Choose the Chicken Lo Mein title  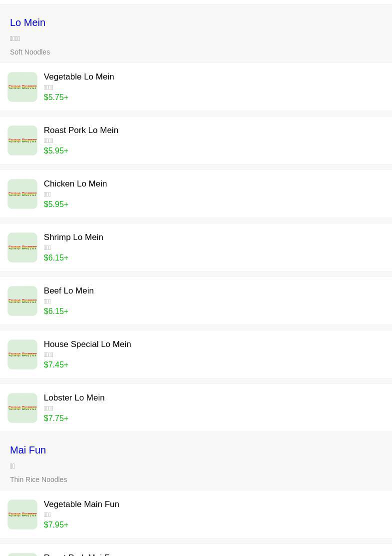(x=75, y=183)
